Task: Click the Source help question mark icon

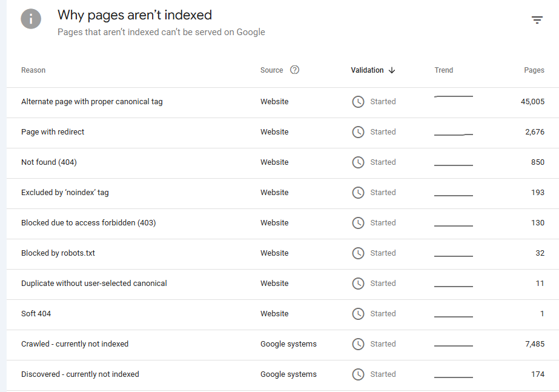Action: click(x=295, y=70)
